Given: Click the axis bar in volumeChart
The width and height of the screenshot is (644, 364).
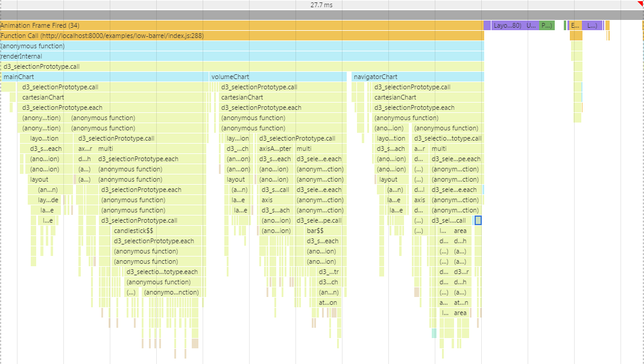Looking at the screenshot, I should pos(276,200).
